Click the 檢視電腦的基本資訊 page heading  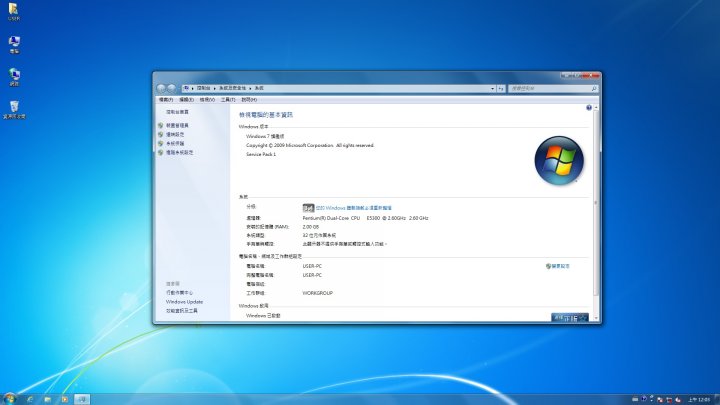pyautogui.click(x=265, y=115)
